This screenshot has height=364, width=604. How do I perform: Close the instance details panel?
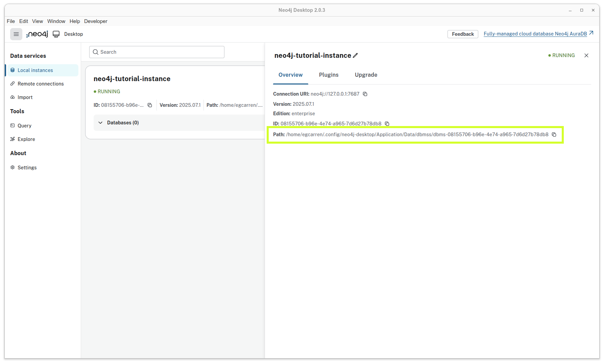pyautogui.click(x=586, y=55)
